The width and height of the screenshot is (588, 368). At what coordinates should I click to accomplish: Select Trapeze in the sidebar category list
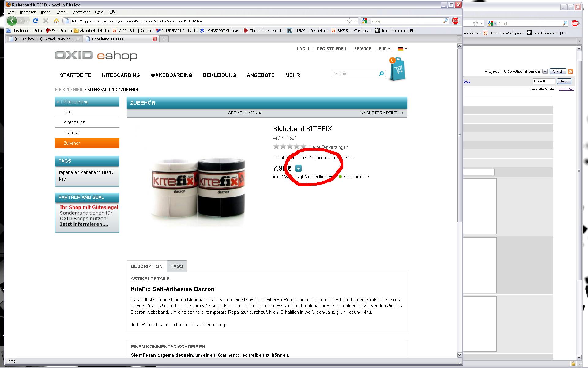pos(72,133)
